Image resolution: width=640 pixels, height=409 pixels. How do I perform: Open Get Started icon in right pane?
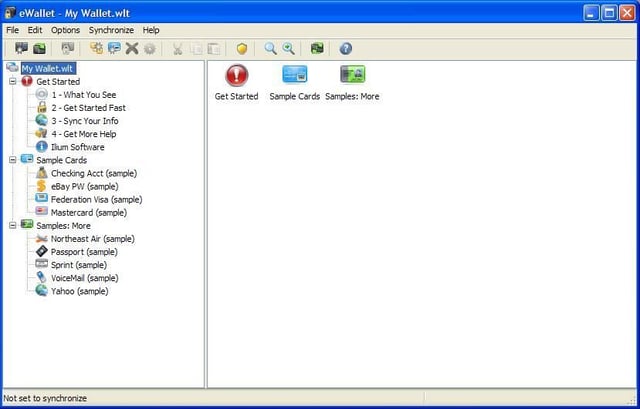coord(236,83)
